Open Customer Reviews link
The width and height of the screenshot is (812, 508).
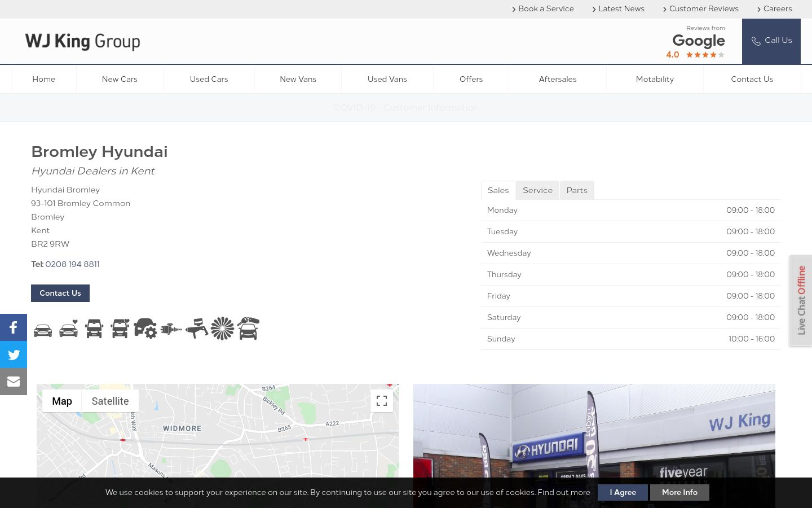coord(700,8)
